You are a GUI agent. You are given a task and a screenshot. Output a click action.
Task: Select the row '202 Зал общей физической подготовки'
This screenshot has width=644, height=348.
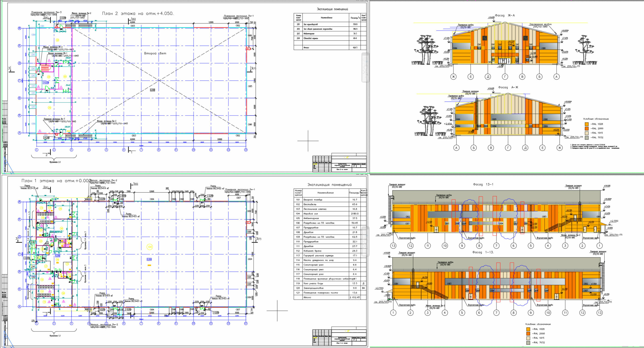330,29
